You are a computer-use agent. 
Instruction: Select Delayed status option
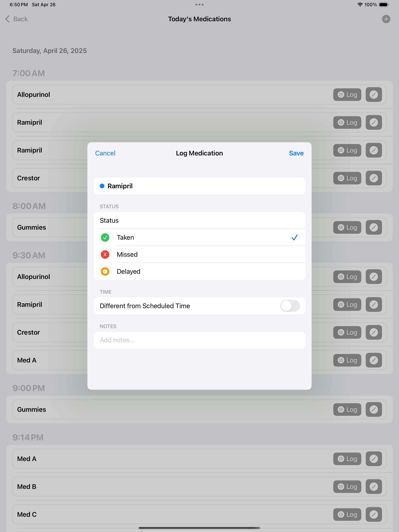[x=199, y=272]
